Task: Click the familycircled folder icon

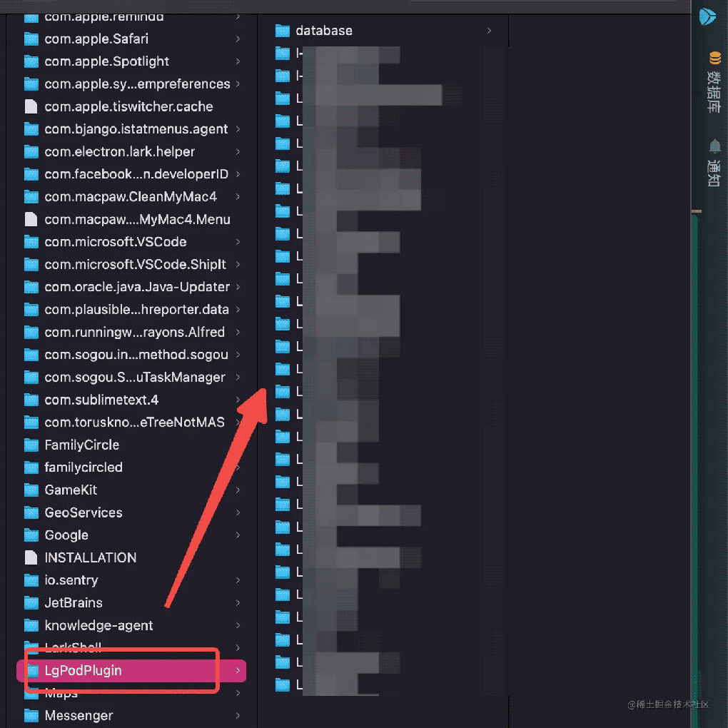Action: pyautogui.click(x=31, y=467)
